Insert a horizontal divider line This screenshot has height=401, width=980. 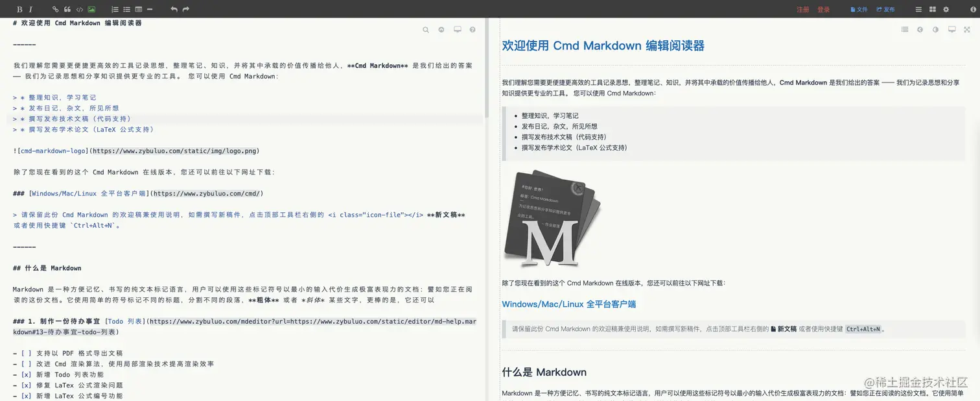pos(149,9)
